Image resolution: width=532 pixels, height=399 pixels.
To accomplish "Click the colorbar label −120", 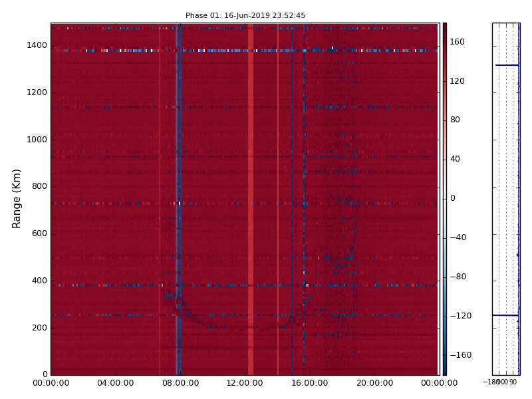I will (461, 316).
